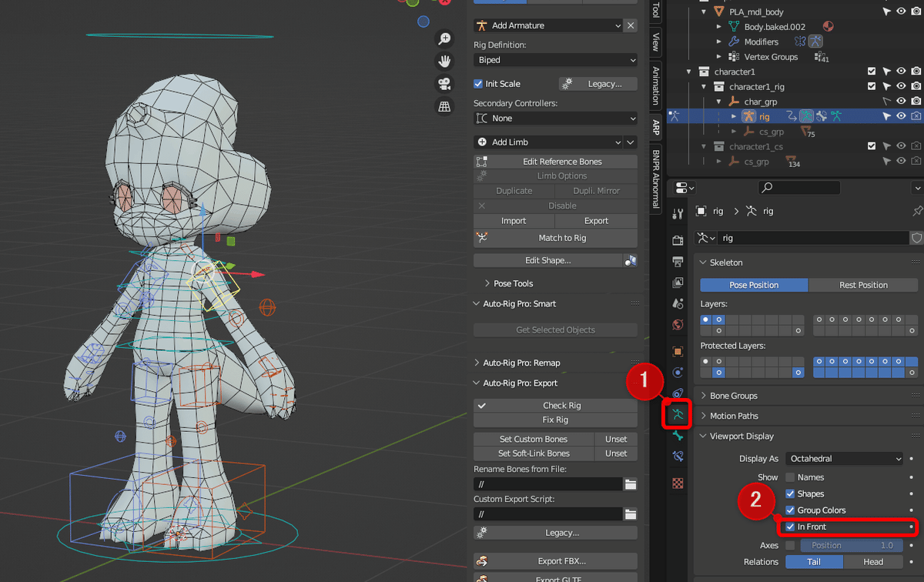
Task: Open the Render properties tab icon
Action: 678,241
